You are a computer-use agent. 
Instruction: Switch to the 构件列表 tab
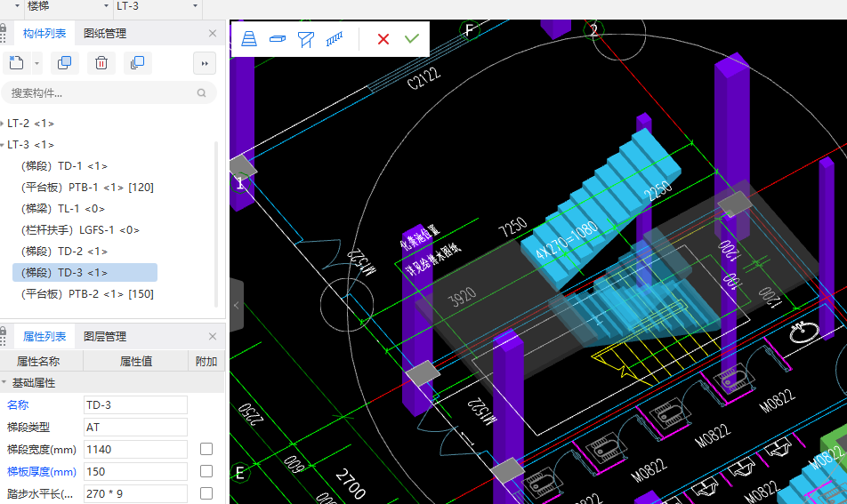point(44,34)
